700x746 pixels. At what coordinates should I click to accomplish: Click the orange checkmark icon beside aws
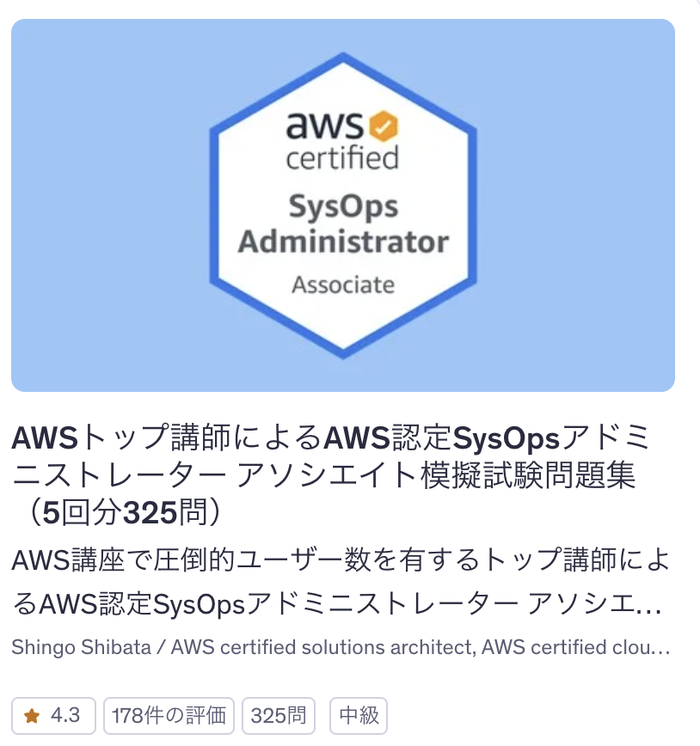(x=384, y=127)
